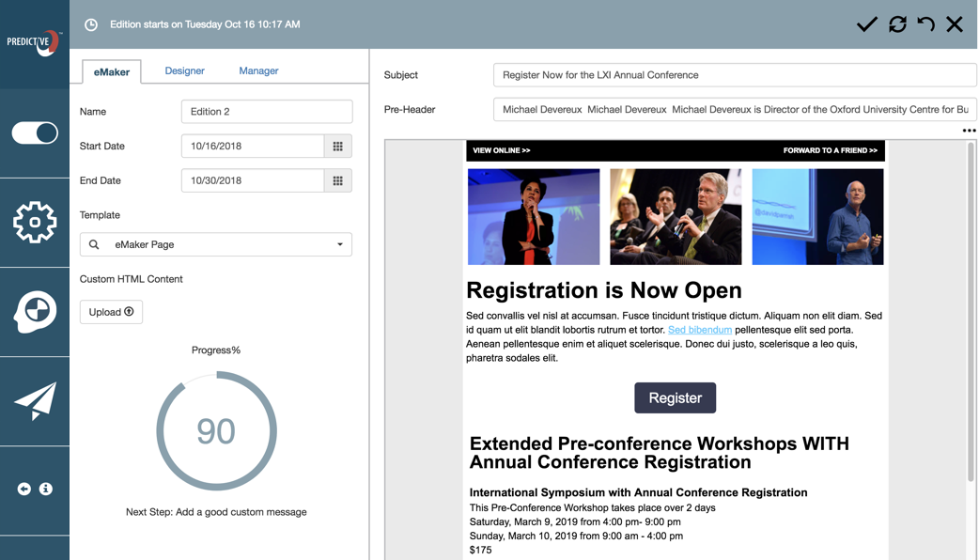The image size is (979, 560).
Task: Click the search icon in the Template dropdown
Action: tap(94, 244)
